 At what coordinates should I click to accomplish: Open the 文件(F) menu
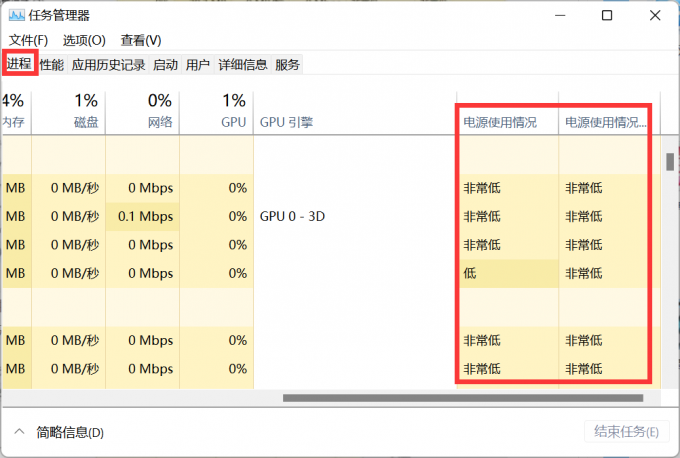28,40
